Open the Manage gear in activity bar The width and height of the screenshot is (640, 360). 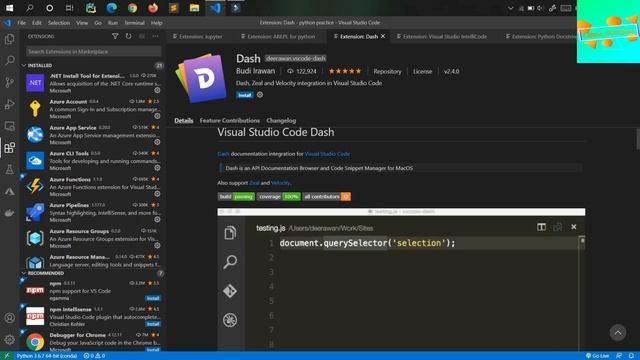(9, 339)
